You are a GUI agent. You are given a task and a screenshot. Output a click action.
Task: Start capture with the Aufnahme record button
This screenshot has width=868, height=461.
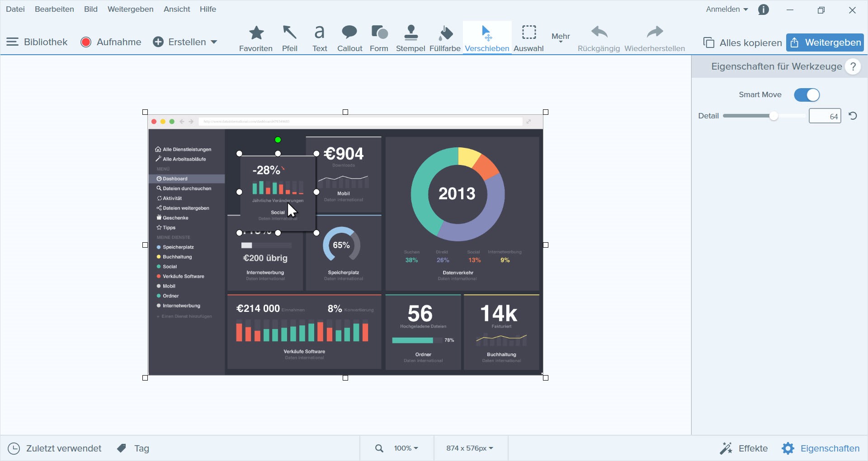coord(111,42)
